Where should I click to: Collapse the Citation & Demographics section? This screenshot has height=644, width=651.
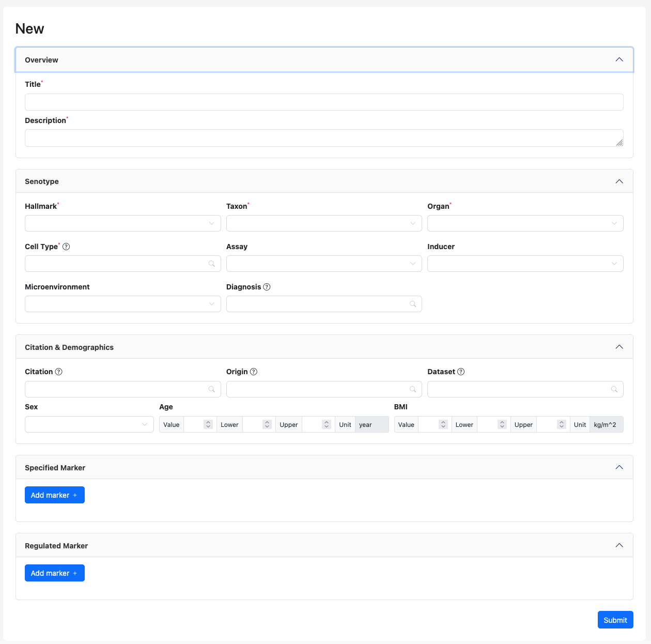coord(619,347)
